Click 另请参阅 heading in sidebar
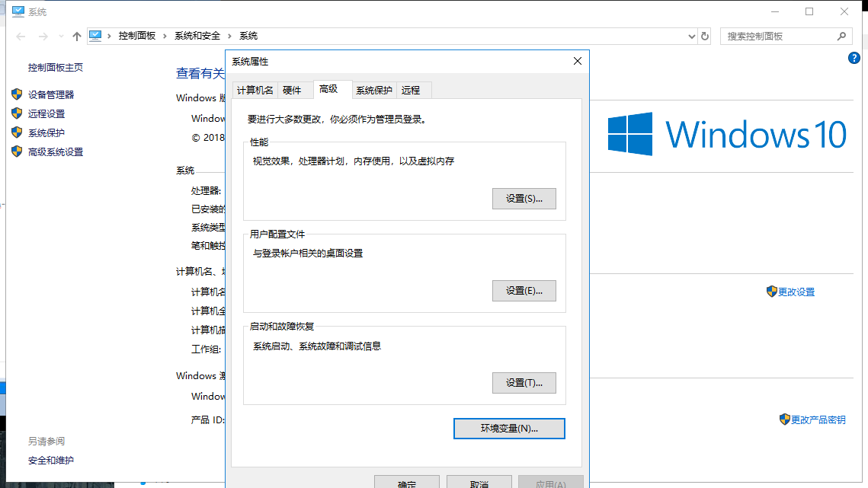 [46, 441]
